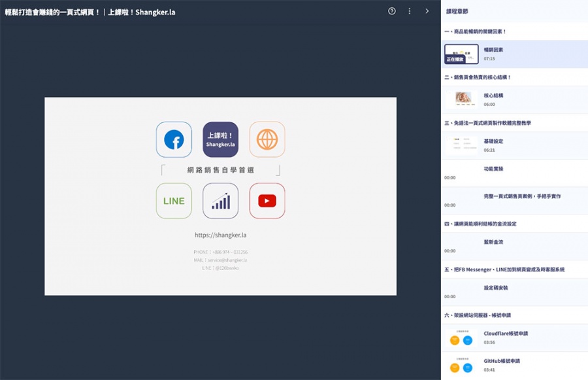The height and width of the screenshot is (380, 588).
Task: Click the 課程章節 panel header
Action: pos(457,12)
